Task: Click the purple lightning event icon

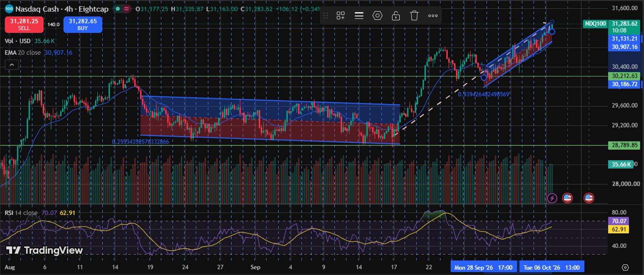Action: pos(552,198)
